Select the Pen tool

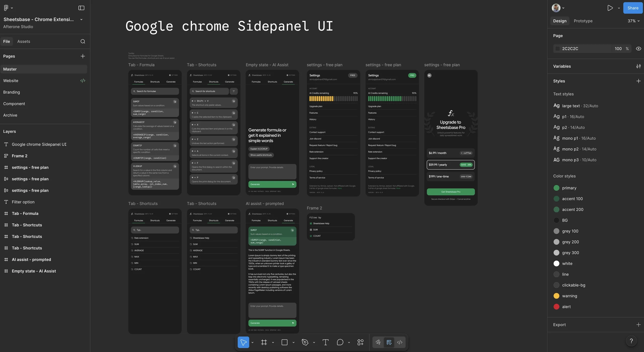click(305, 342)
